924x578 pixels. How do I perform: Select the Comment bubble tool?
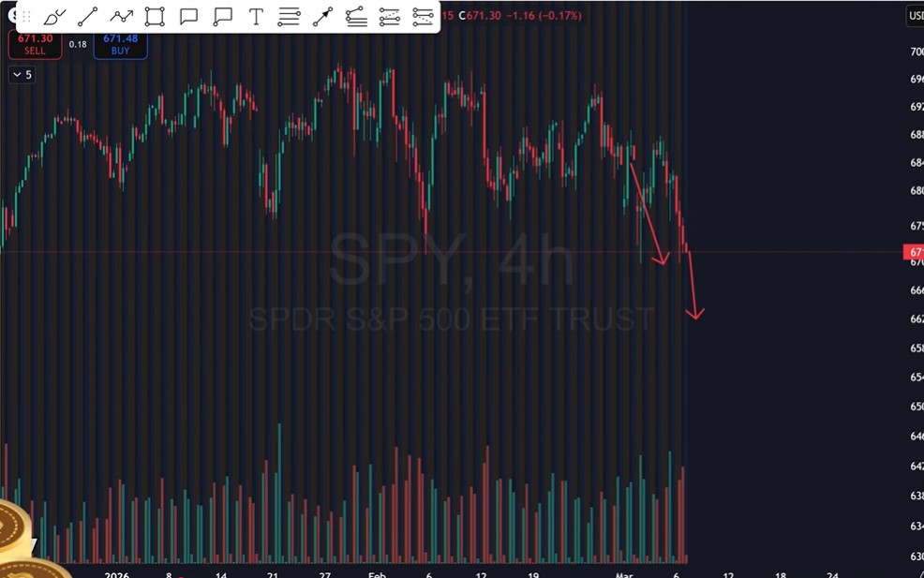coord(188,17)
